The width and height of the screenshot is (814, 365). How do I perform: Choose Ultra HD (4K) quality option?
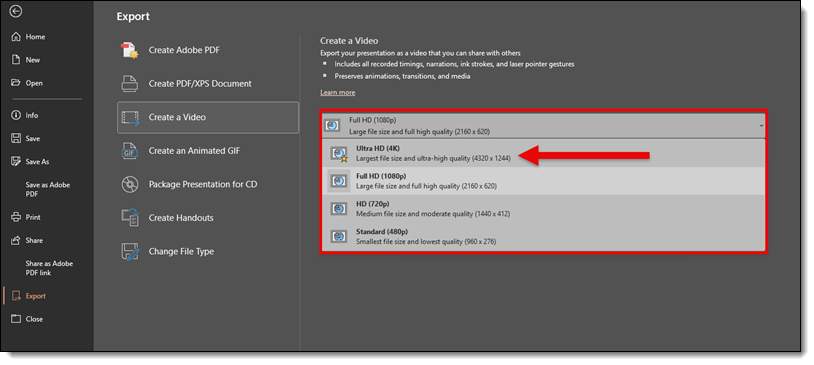click(x=544, y=153)
